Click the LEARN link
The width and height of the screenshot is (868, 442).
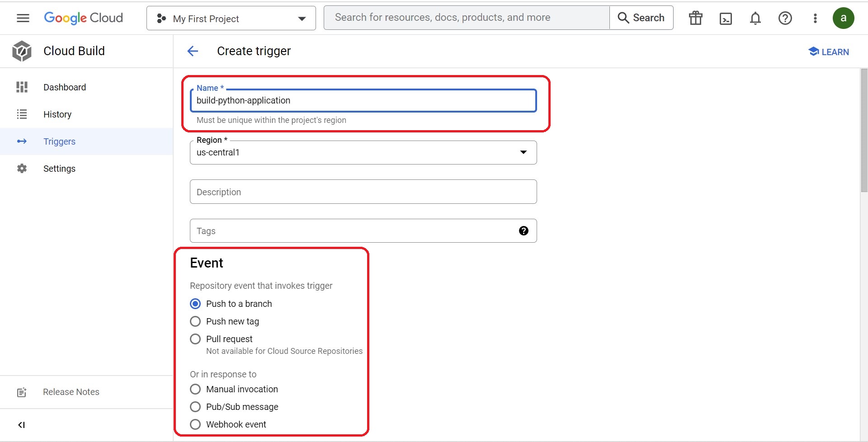coord(828,52)
